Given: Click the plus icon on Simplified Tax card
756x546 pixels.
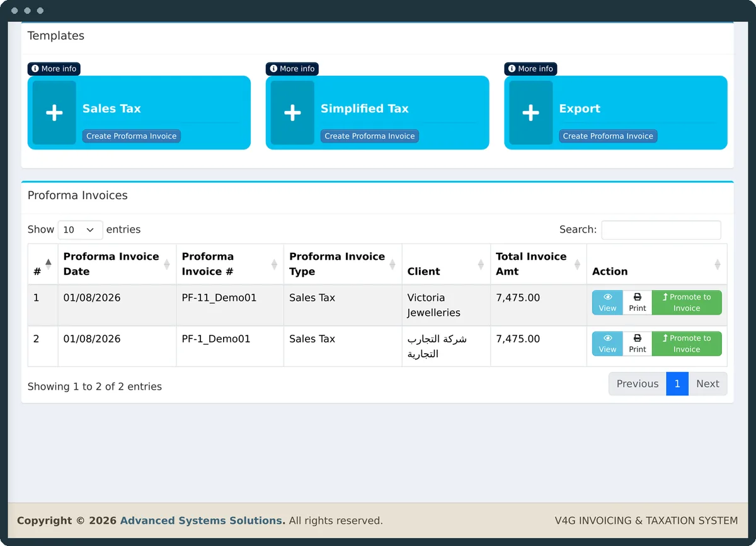Looking at the screenshot, I should pyautogui.click(x=292, y=113).
